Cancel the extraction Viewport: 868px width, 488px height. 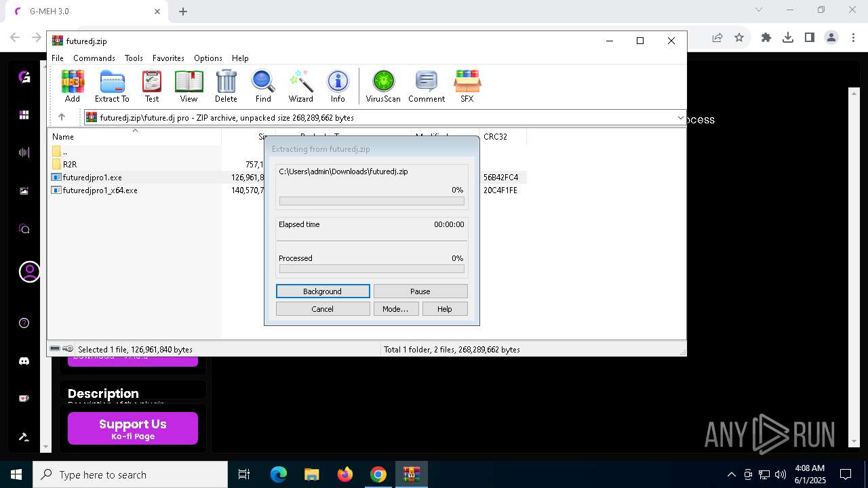[323, 309]
